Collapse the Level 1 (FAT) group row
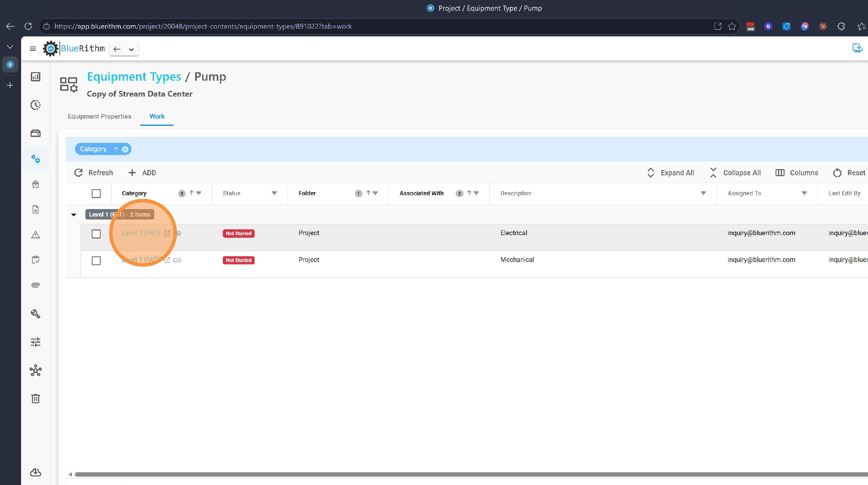Viewport: 868px width, 485px height. point(74,215)
